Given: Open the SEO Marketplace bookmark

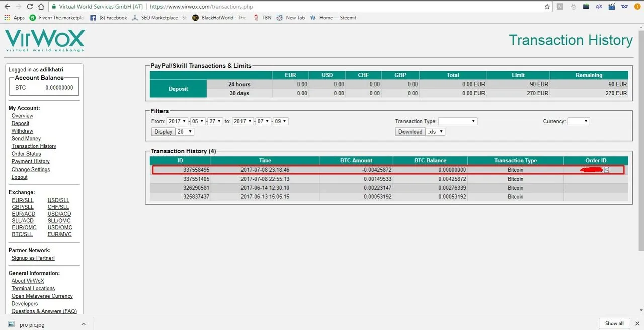Looking at the screenshot, I should pos(159,18).
